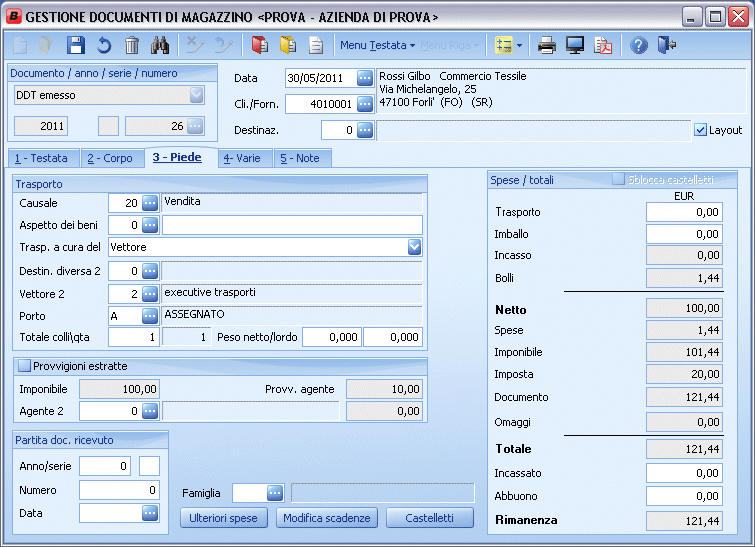Click the trash can delete icon
This screenshot has height=547, width=755.
coord(132,45)
